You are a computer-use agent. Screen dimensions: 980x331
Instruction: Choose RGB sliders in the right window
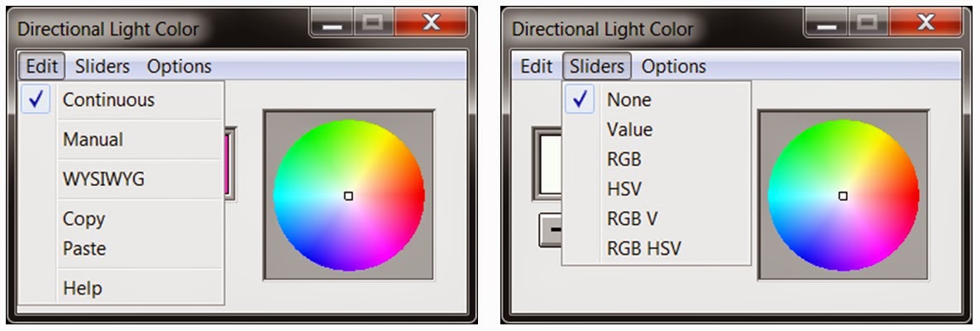click(624, 160)
